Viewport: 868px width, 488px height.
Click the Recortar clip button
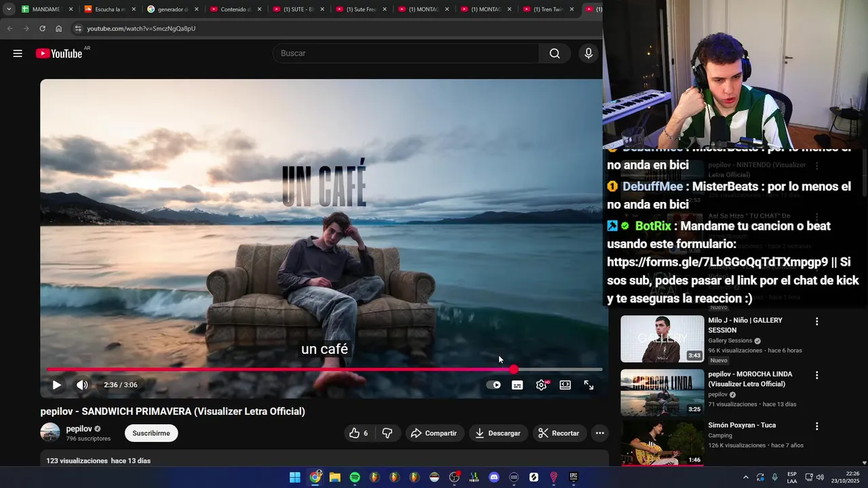pos(559,433)
